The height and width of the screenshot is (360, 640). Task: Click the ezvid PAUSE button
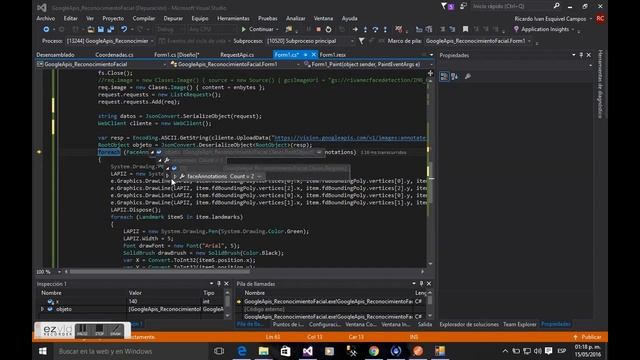pos(82,331)
